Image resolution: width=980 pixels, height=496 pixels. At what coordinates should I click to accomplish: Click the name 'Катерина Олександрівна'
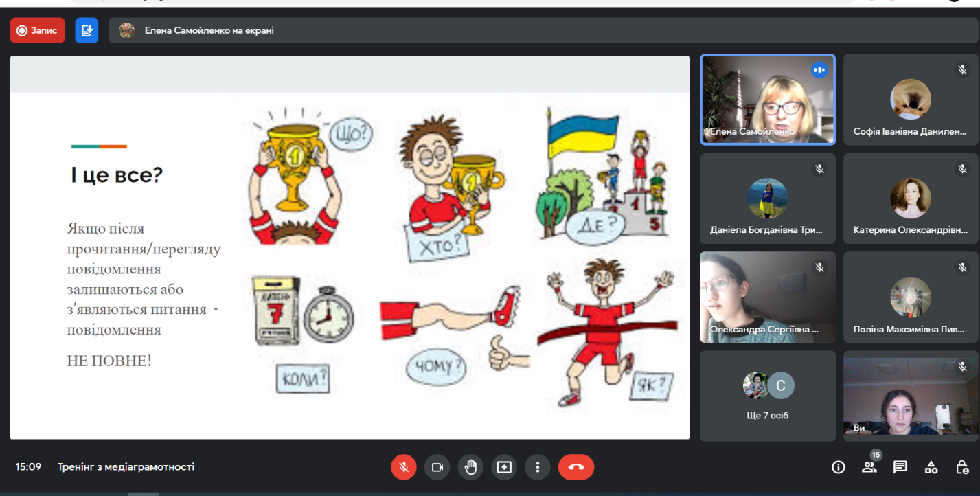910,230
